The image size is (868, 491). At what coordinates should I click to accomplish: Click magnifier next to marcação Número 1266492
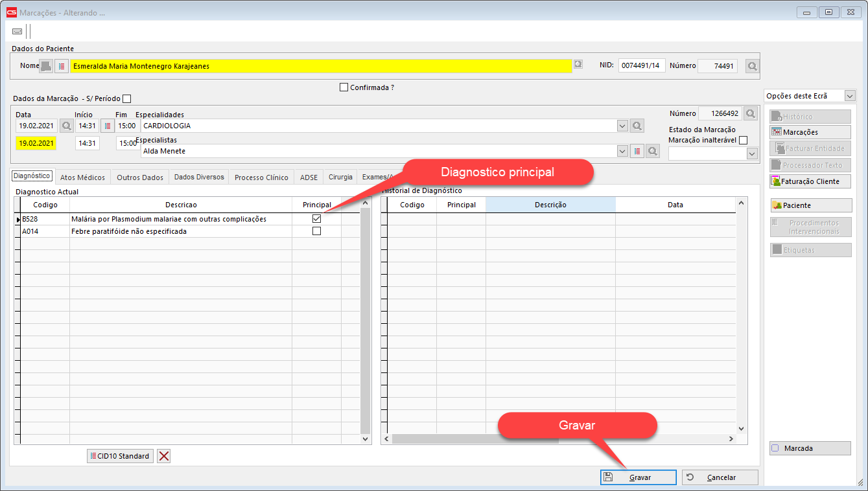pos(751,114)
